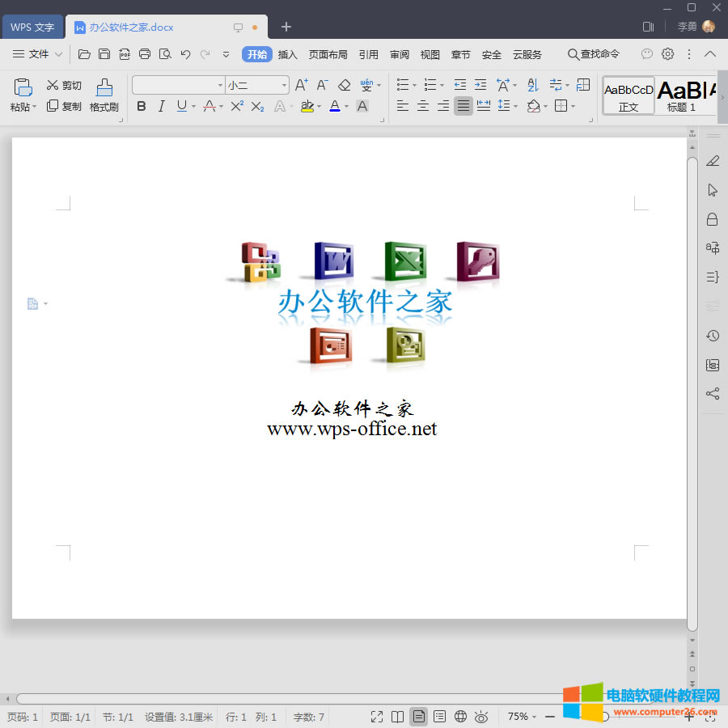
Task: Click the 查找命令 search command button
Action: click(x=593, y=54)
